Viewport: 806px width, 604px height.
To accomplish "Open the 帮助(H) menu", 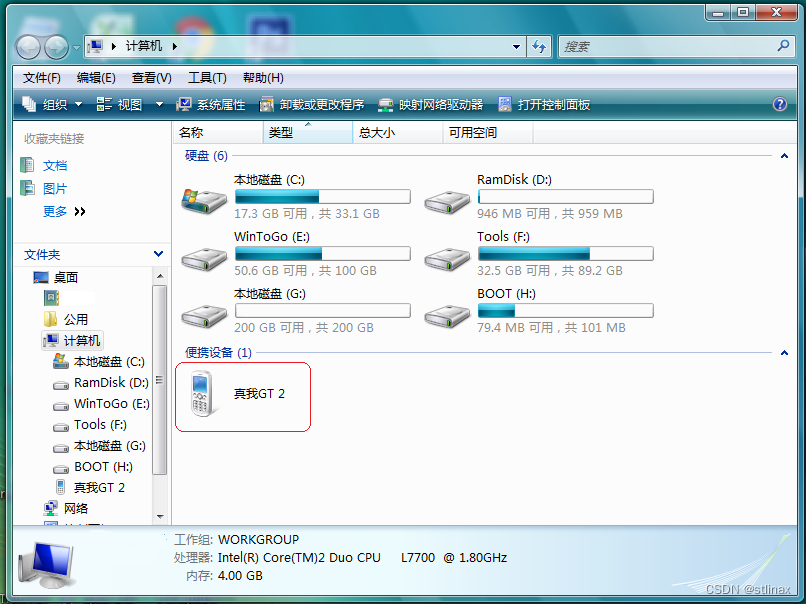I will (x=263, y=78).
